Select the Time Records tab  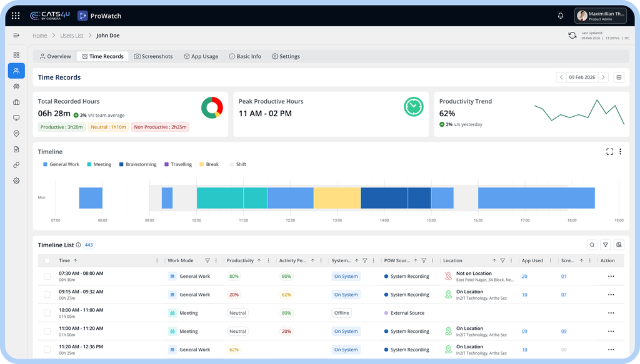pos(102,56)
